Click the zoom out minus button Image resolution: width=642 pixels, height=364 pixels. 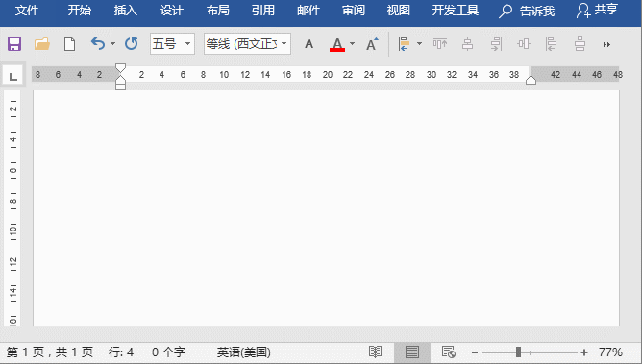[x=475, y=352]
